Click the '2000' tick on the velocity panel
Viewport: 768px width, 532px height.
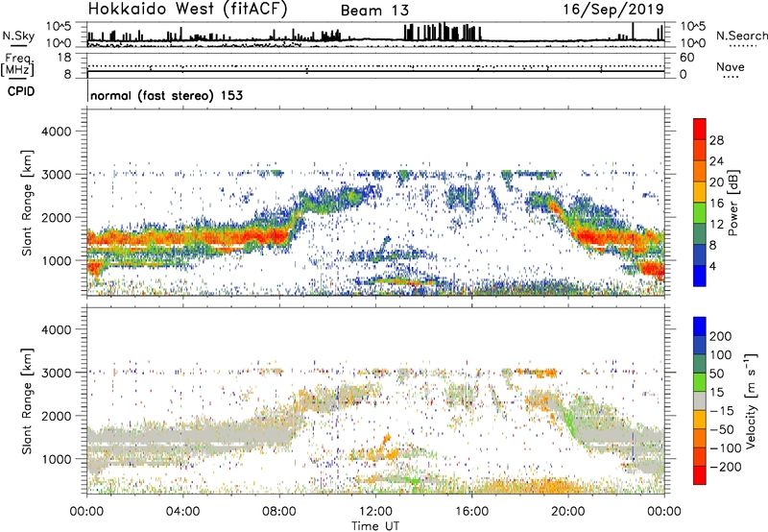pyautogui.click(x=56, y=416)
